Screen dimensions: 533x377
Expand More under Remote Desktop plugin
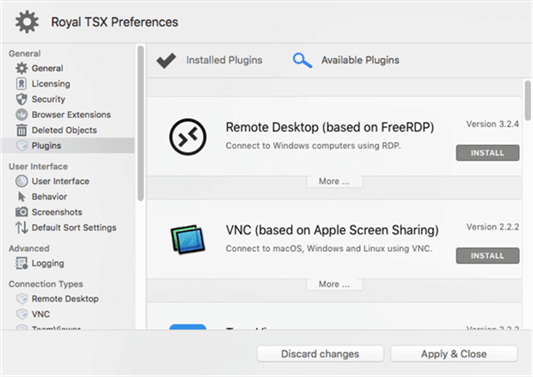pyautogui.click(x=334, y=181)
